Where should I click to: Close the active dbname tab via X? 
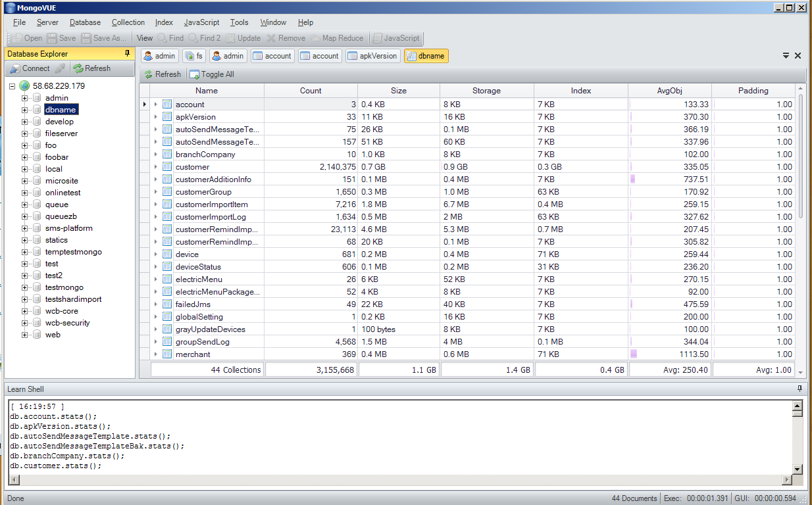(x=798, y=56)
